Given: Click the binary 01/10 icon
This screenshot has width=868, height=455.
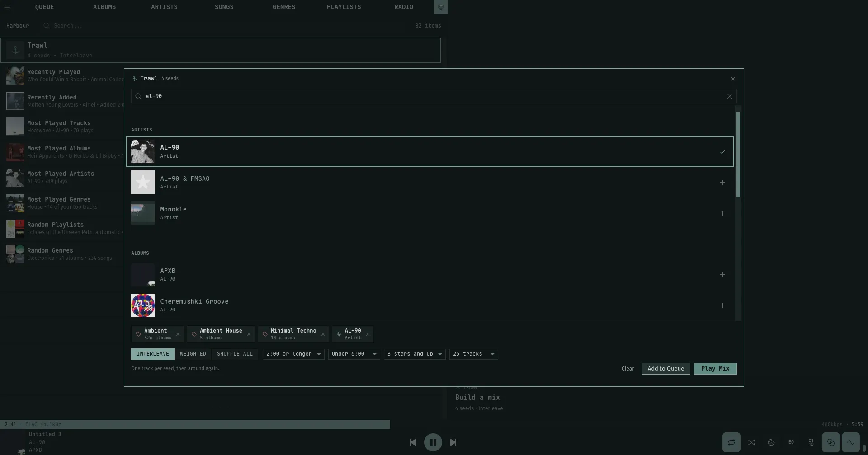Looking at the screenshot, I should [x=811, y=442].
